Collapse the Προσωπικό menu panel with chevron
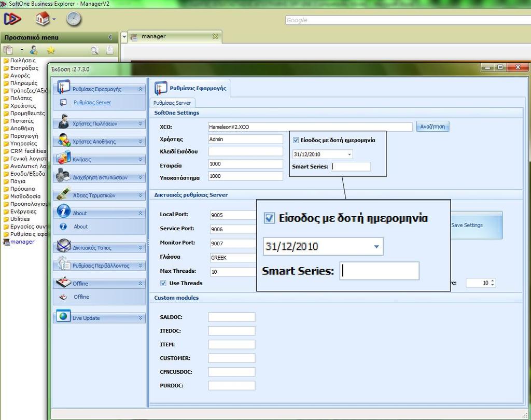 pyautogui.click(x=110, y=37)
